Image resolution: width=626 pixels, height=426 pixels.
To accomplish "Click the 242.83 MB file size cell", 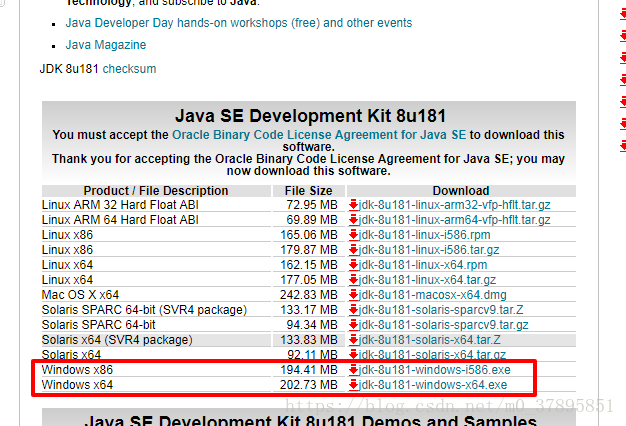I will [x=309, y=295].
